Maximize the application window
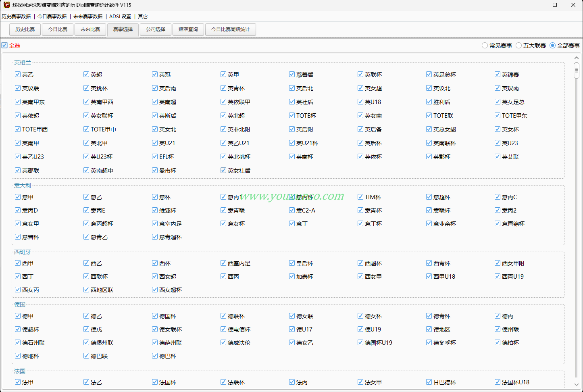The image size is (583, 392). click(x=555, y=5)
